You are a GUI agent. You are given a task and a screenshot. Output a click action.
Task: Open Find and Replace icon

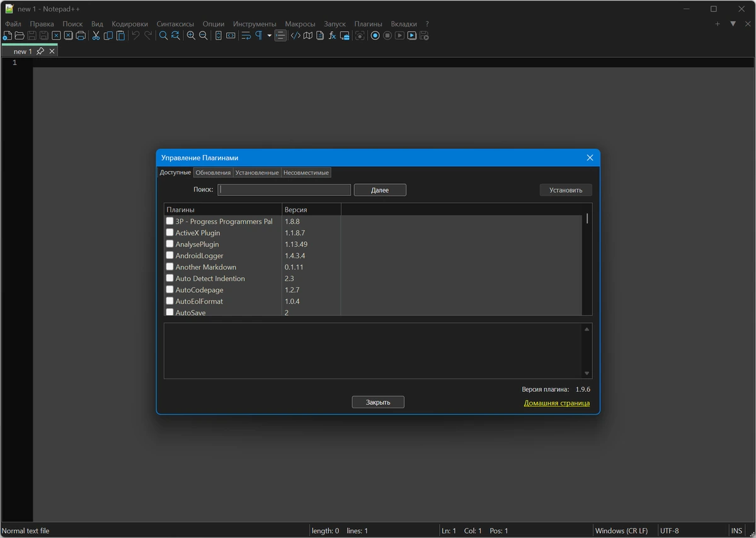pyautogui.click(x=175, y=36)
